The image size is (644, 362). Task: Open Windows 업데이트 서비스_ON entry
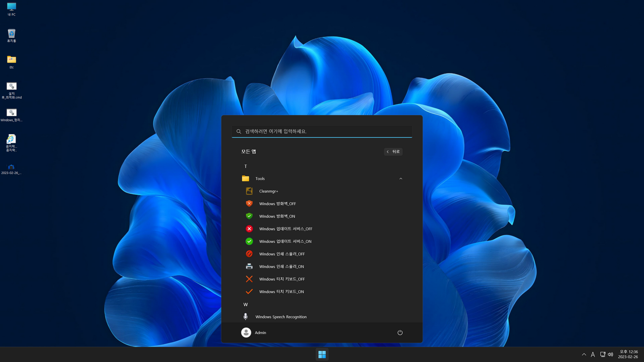click(322, 241)
